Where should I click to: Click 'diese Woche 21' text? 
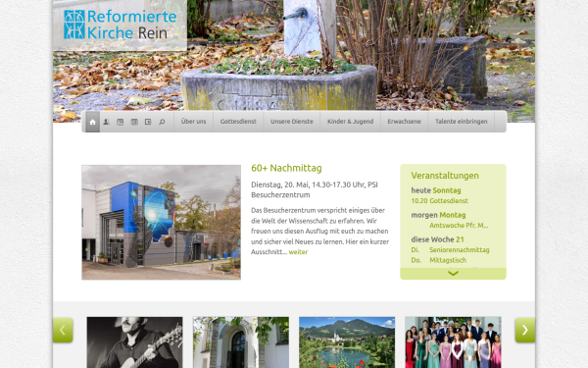point(437,239)
